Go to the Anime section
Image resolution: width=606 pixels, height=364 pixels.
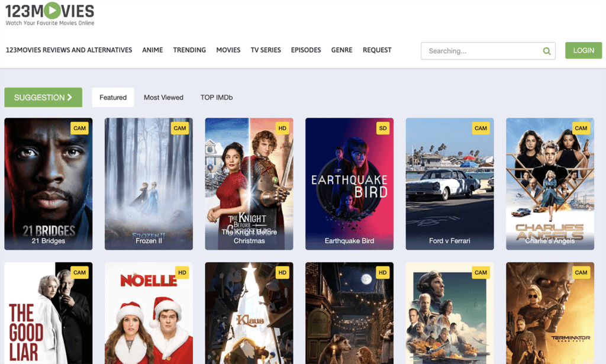(153, 50)
